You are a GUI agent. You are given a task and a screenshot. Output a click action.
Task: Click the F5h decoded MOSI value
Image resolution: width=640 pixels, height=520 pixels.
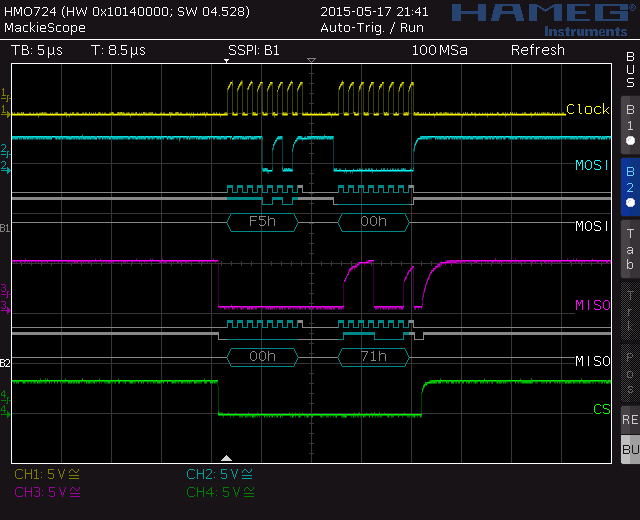coord(262,222)
